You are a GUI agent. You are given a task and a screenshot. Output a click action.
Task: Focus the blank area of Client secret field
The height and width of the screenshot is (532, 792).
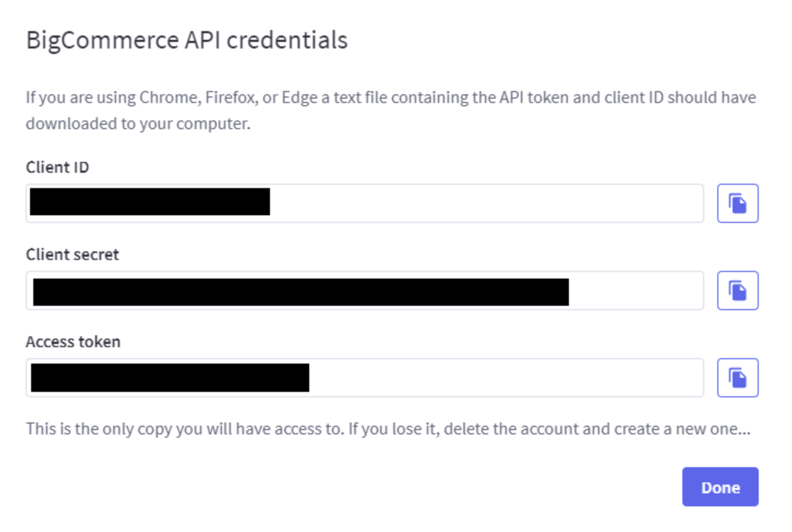pyautogui.click(x=635, y=291)
